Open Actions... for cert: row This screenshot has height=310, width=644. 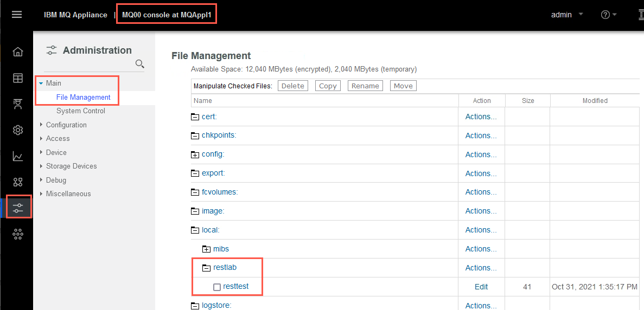pos(481,117)
